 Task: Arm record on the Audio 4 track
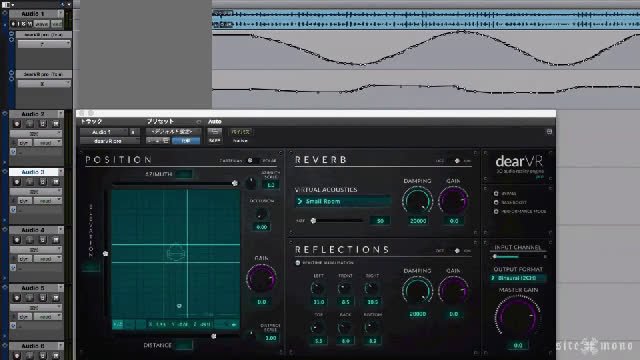tap(17, 240)
